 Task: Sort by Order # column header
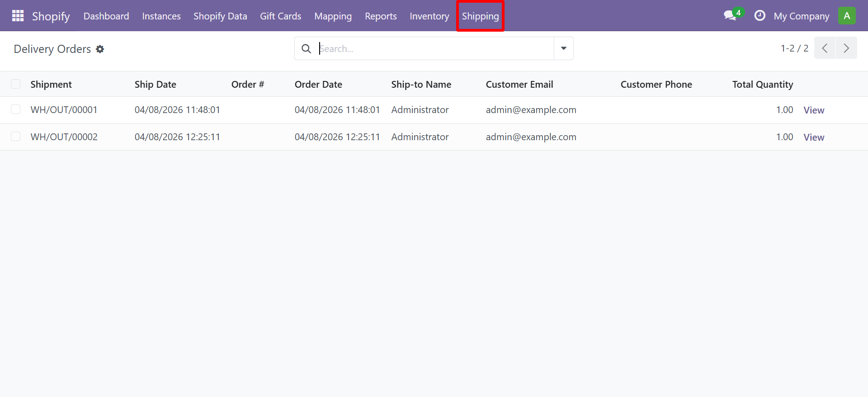coord(248,85)
